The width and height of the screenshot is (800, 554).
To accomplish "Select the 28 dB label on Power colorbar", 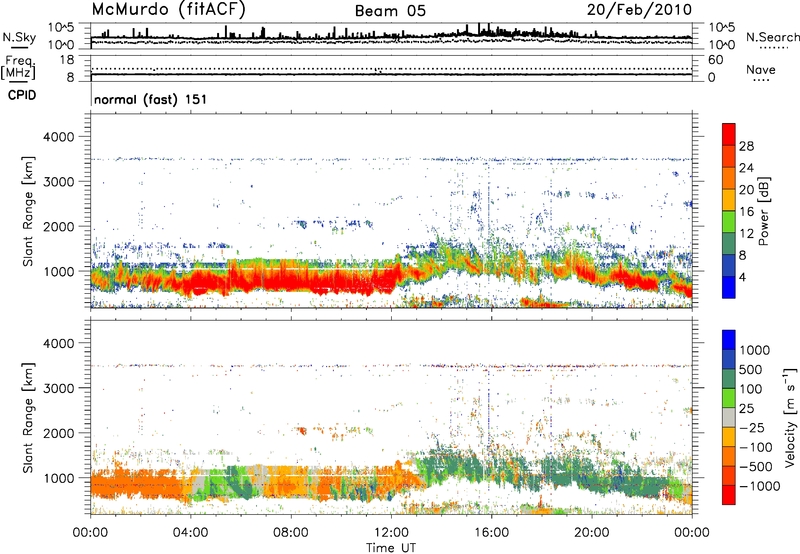I will coord(746,146).
